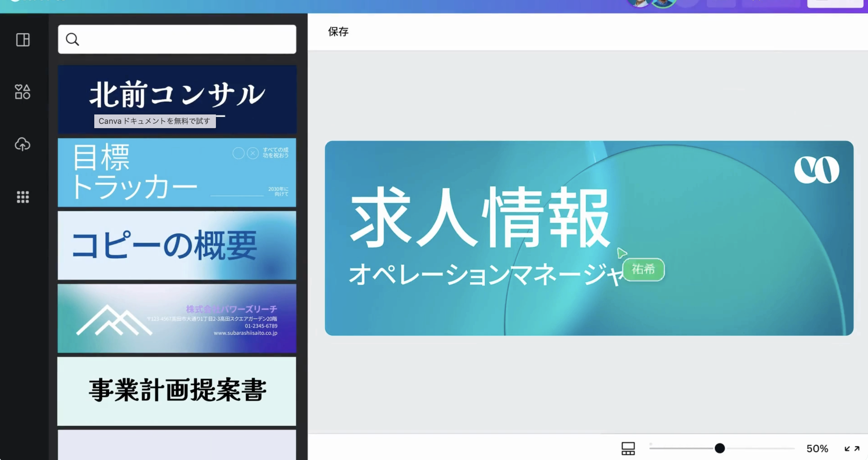Open the elements shapes icon in sidebar
Image resolution: width=868 pixels, height=460 pixels.
tap(23, 92)
